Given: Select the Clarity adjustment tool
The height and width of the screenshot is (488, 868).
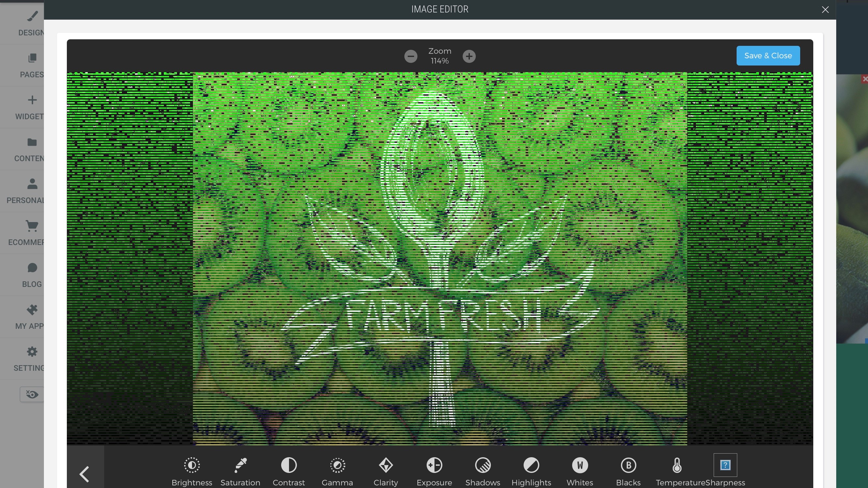Looking at the screenshot, I should click(x=386, y=471).
